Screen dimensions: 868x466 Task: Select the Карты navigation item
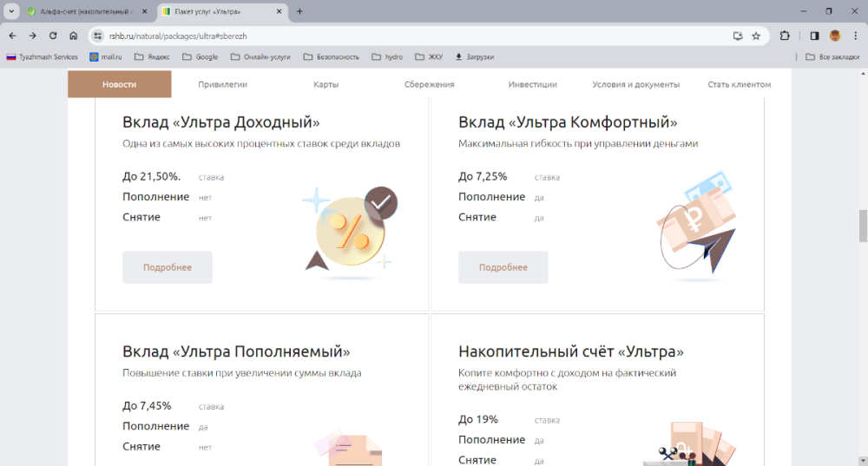click(x=326, y=85)
